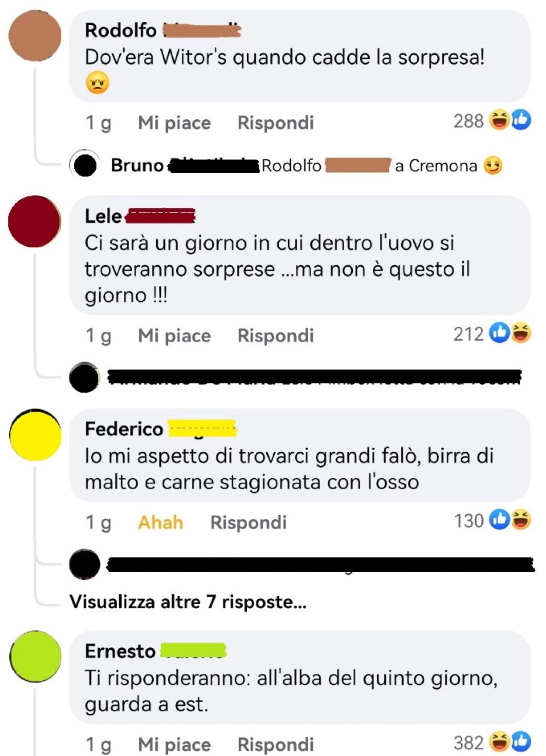Screen dimensions: 546x756
Task: Open Rodolfo's brown profile avatar
Action: (x=35, y=35)
